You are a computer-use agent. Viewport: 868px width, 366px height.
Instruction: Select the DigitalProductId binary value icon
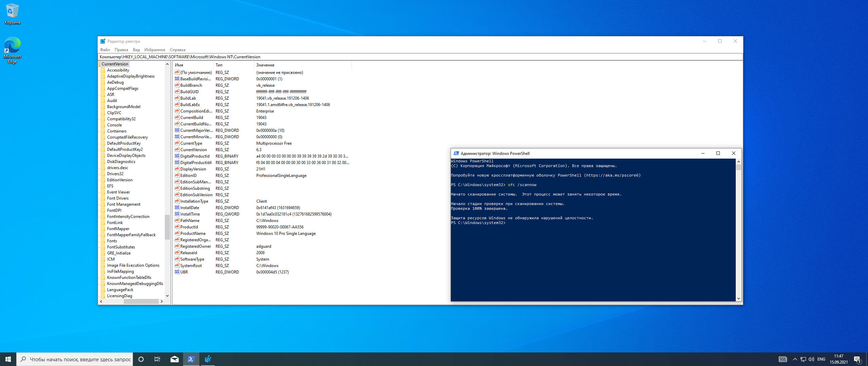pyautogui.click(x=177, y=156)
